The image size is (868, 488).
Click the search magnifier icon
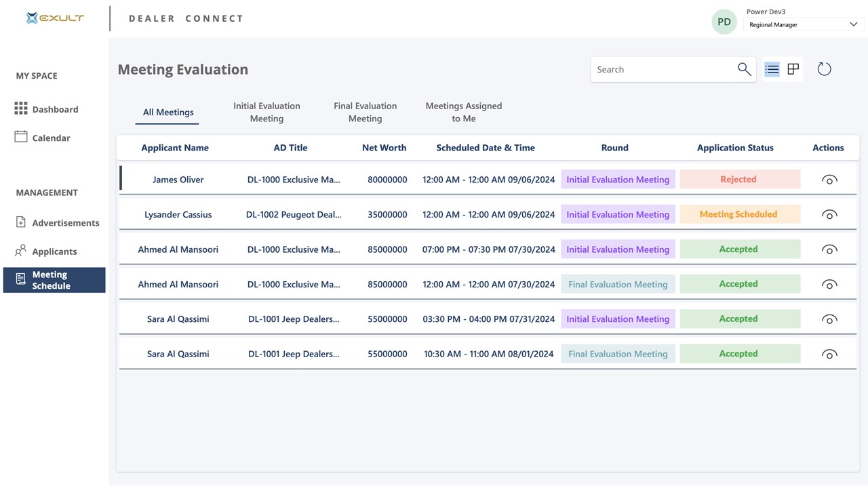pos(744,69)
